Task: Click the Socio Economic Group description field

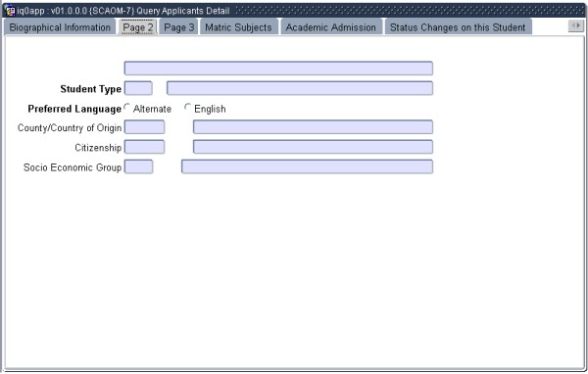Action: (307, 166)
